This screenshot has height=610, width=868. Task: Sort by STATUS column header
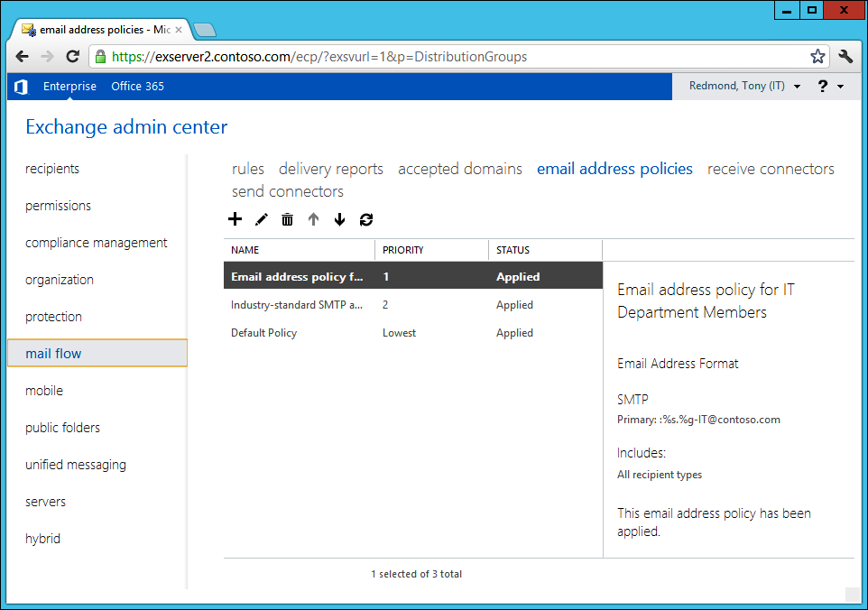tap(545, 250)
